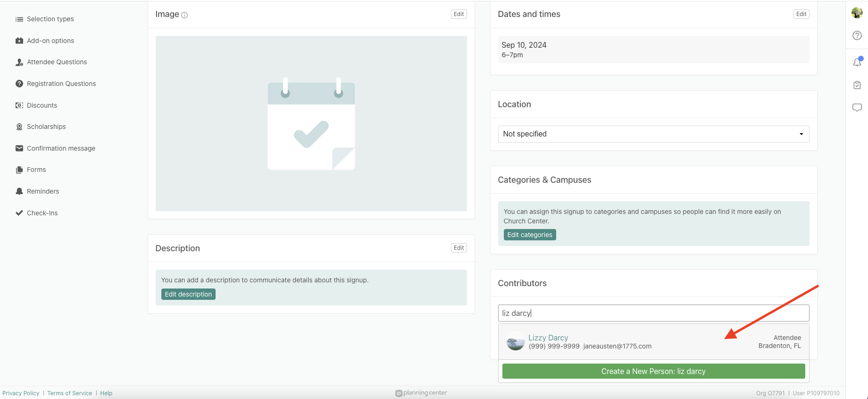868x399 pixels.
Task: Open the notifications bell icon
Action: (x=857, y=62)
